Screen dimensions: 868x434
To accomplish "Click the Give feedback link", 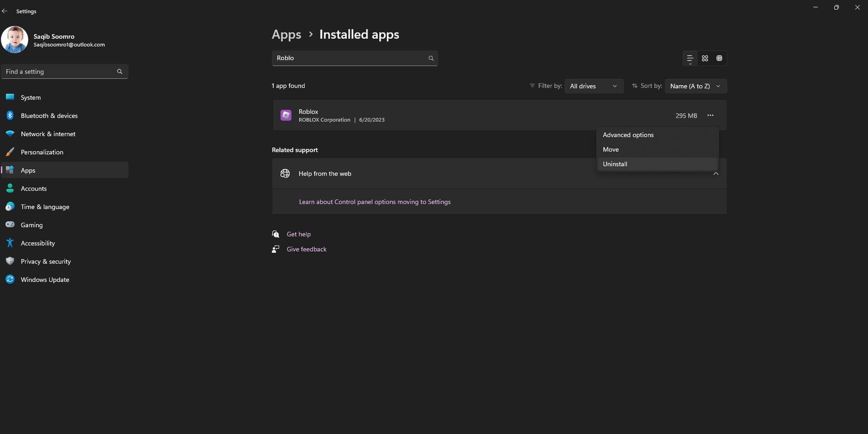I will (306, 249).
